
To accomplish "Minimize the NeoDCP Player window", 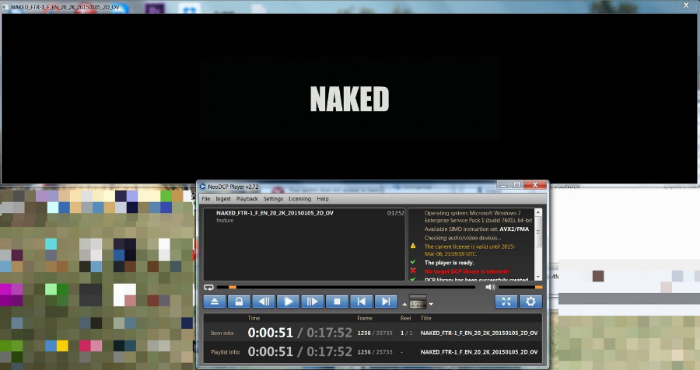I will pos(503,185).
